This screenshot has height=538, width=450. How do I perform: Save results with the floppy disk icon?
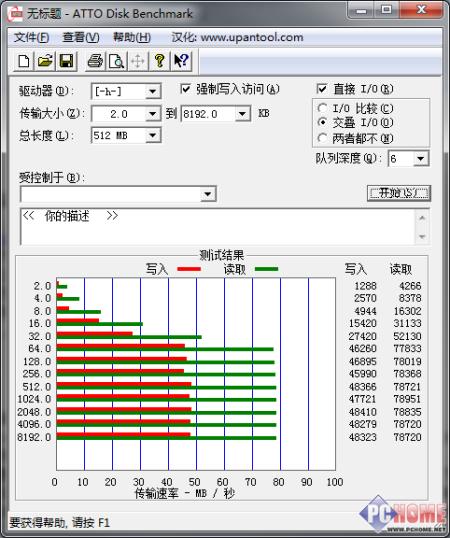coord(66,61)
